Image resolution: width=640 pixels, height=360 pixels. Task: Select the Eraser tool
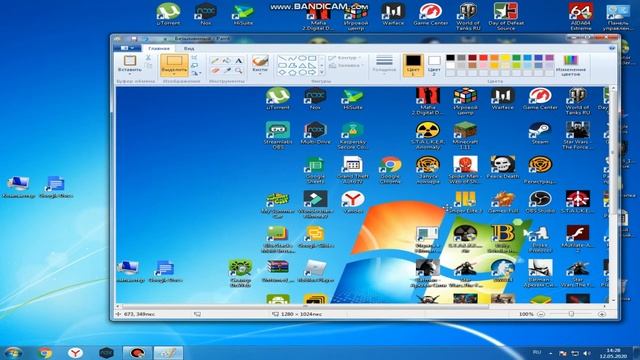pos(215,71)
